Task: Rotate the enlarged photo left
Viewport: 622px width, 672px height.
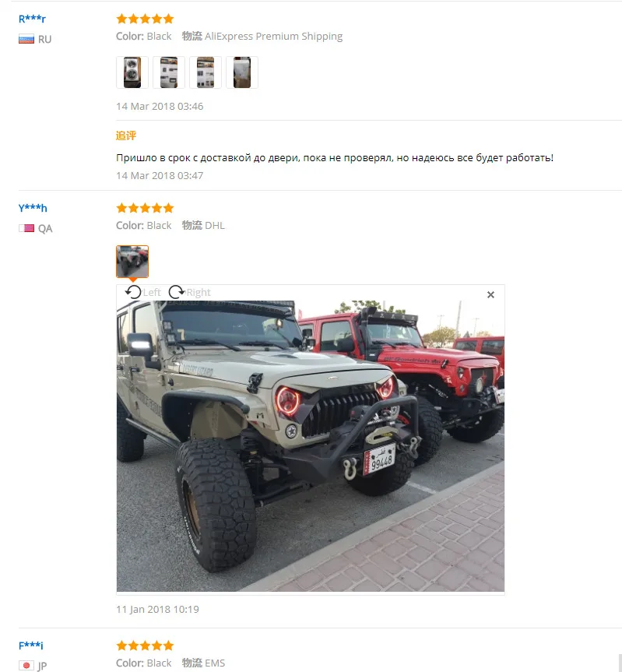Action: pos(142,292)
